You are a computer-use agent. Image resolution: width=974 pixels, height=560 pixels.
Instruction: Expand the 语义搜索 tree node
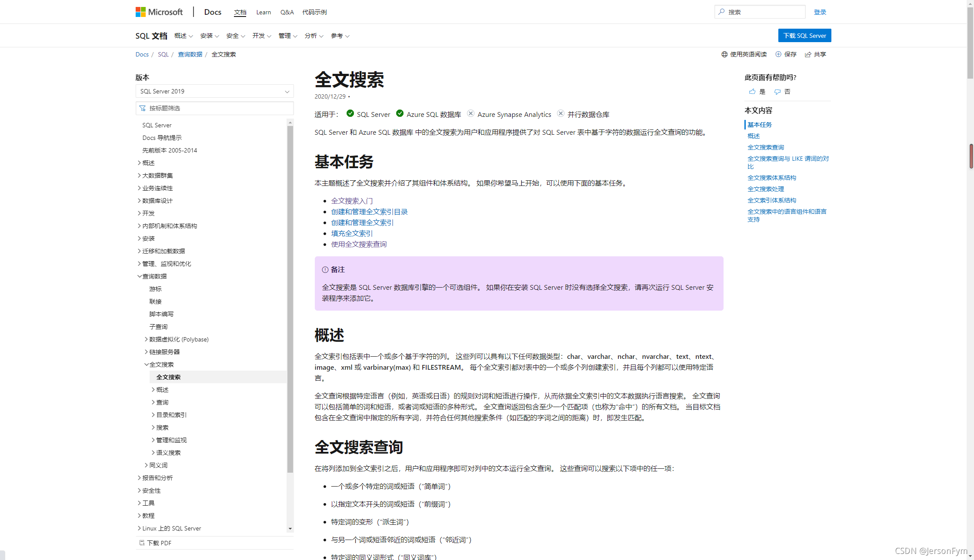tap(153, 453)
